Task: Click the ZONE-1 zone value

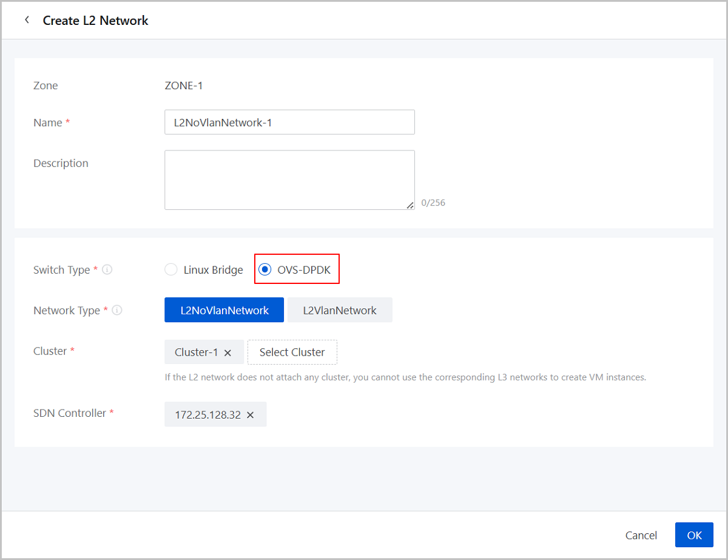Action: 183,86
